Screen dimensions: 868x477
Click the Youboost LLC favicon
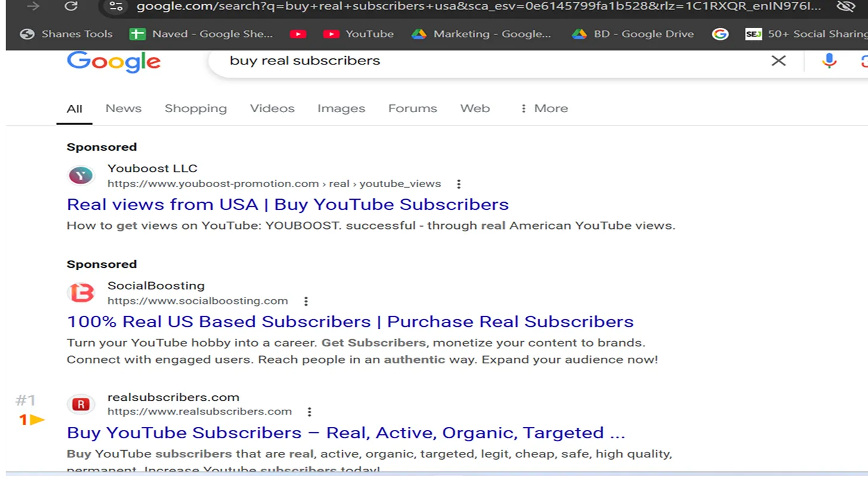click(x=80, y=175)
